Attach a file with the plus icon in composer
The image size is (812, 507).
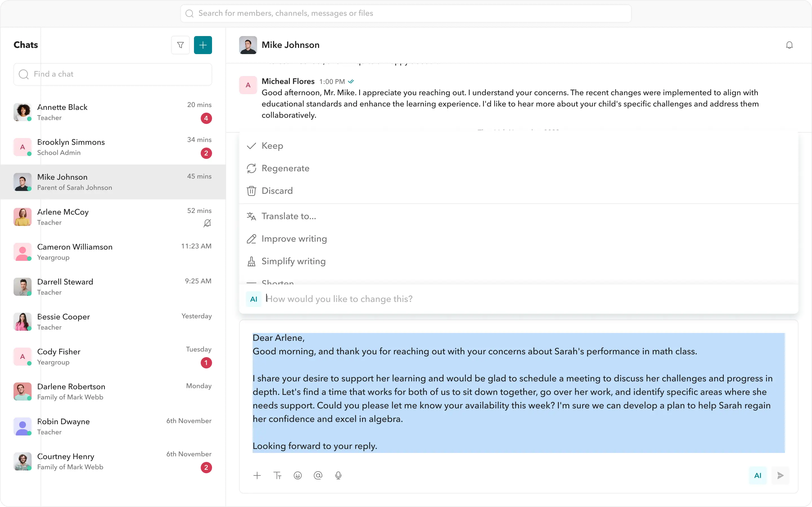[257, 475]
